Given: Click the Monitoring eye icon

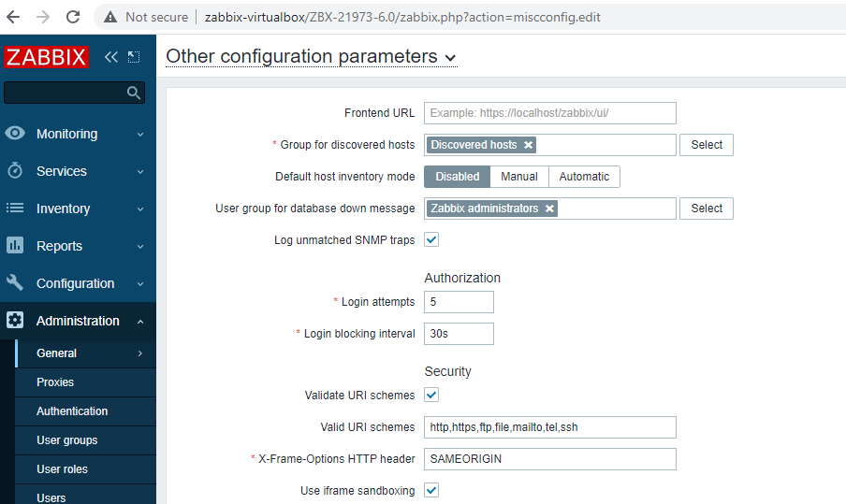Looking at the screenshot, I should [x=15, y=133].
